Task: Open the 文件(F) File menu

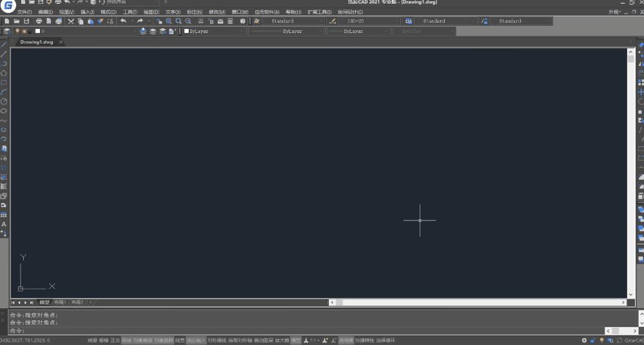Action: pyautogui.click(x=24, y=12)
